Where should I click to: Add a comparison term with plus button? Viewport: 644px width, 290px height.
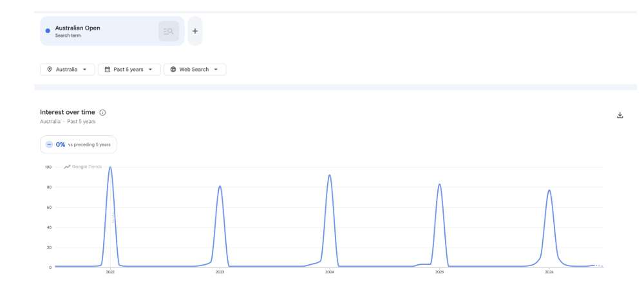(x=195, y=31)
